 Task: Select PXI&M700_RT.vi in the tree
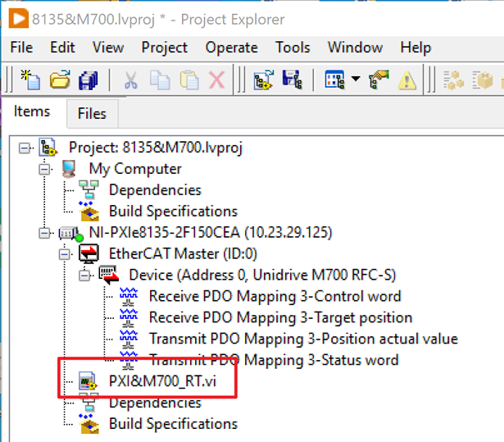(162, 381)
